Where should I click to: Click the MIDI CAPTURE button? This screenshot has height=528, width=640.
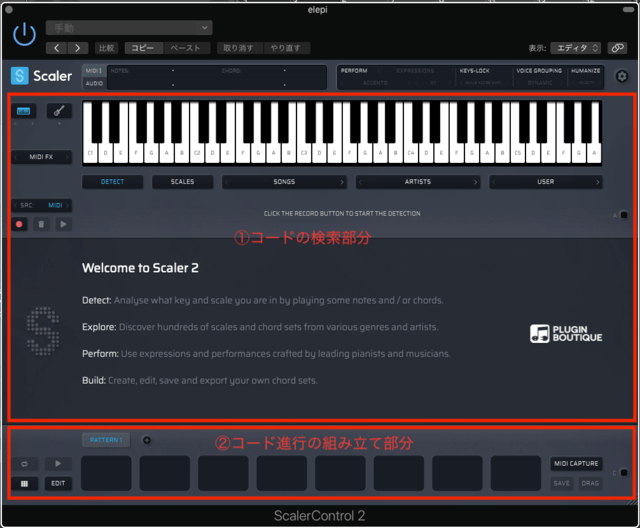coord(576,464)
